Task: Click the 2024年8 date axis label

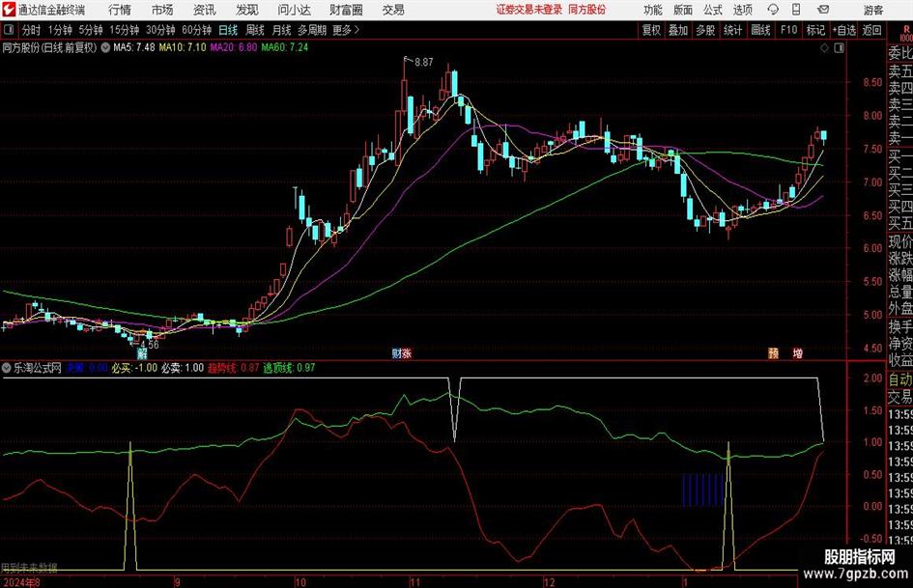Action: pos(21,582)
